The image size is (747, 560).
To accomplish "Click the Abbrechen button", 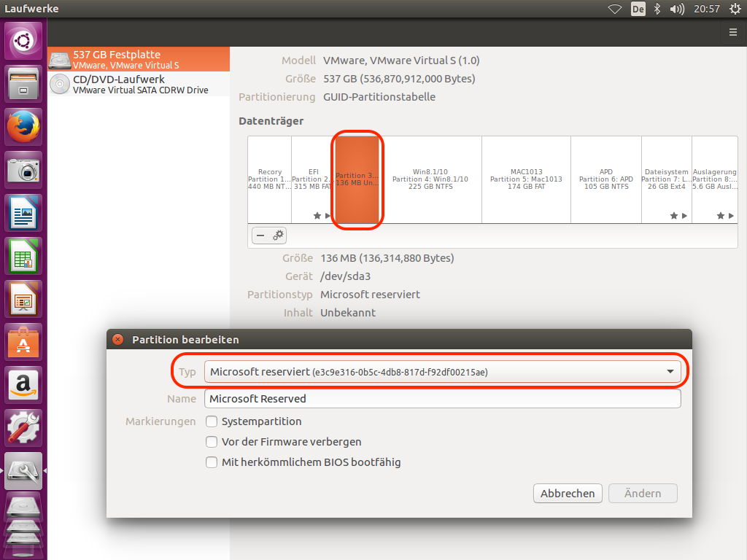I will click(x=568, y=494).
